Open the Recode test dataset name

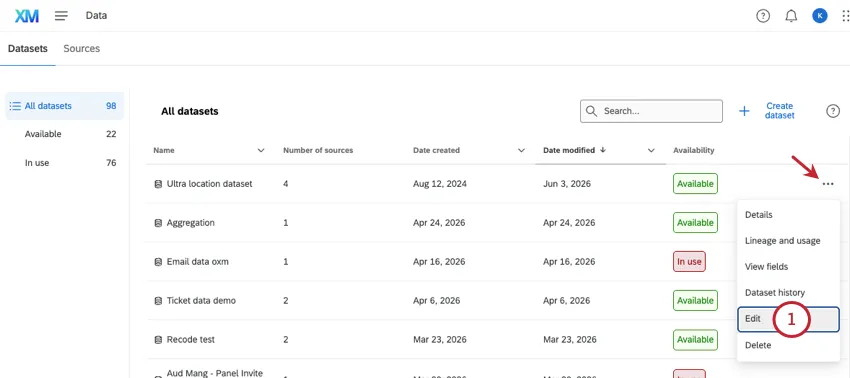click(190, 340)
